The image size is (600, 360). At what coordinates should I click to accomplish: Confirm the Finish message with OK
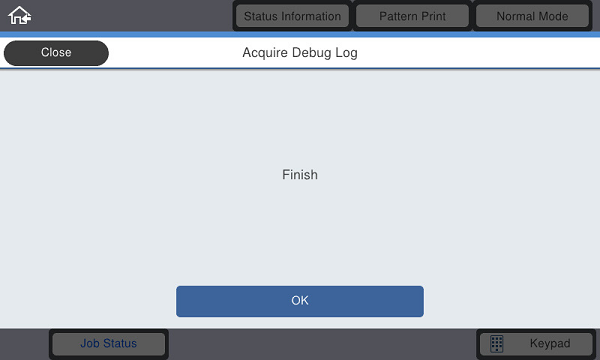[300, 301]
